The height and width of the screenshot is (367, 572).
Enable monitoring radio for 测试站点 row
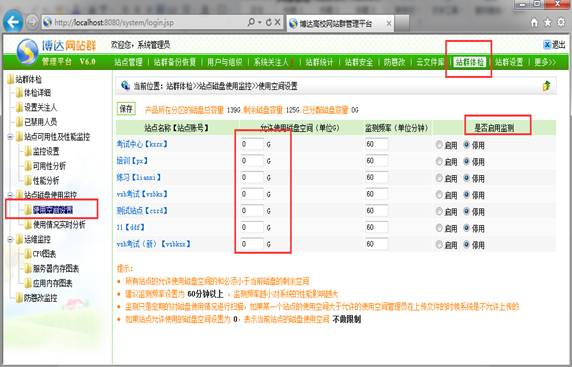pyautogui.click(x=439, y=212)
